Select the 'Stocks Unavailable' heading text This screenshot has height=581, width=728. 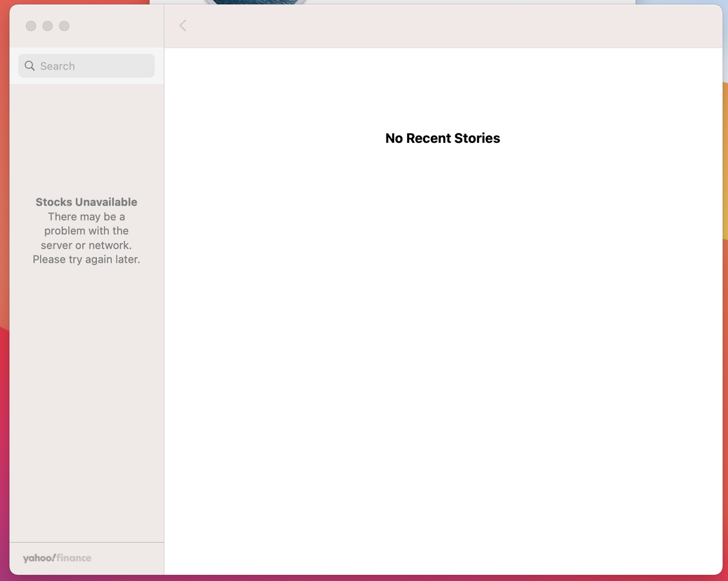[86, 202]
